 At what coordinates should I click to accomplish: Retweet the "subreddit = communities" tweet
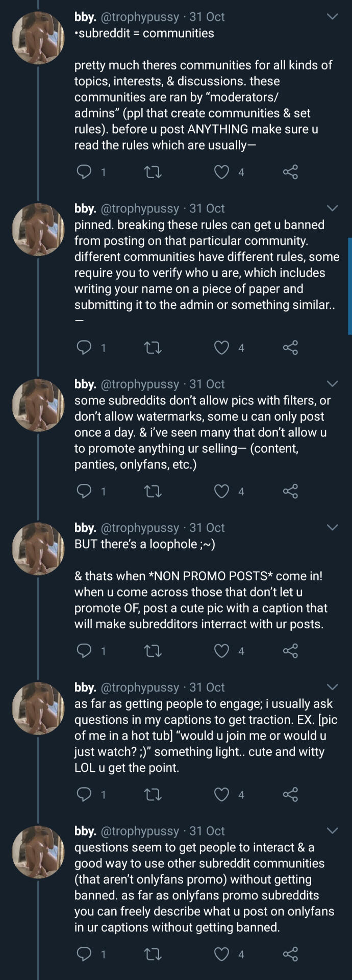pos(153,172)
